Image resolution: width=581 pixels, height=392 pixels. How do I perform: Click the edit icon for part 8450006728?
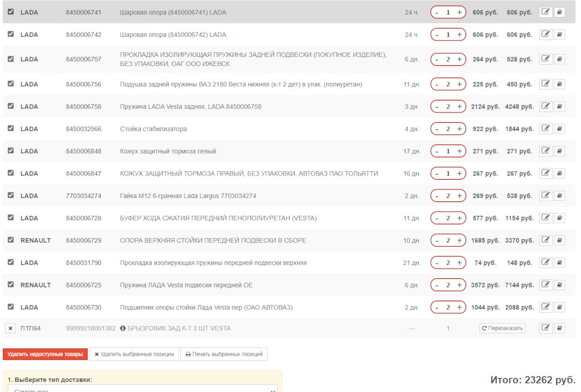(545, 218)
